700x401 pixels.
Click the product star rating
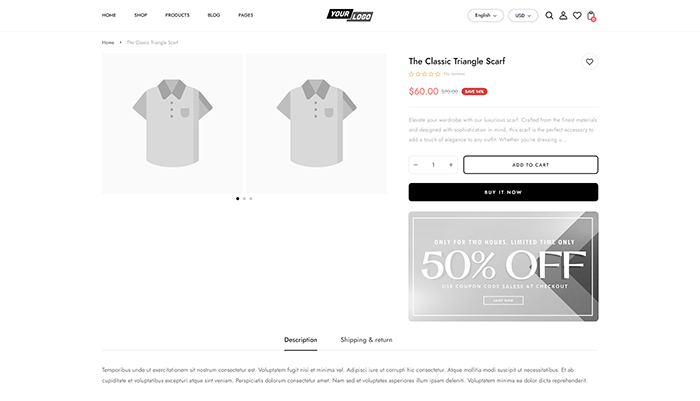click(425, 74)
